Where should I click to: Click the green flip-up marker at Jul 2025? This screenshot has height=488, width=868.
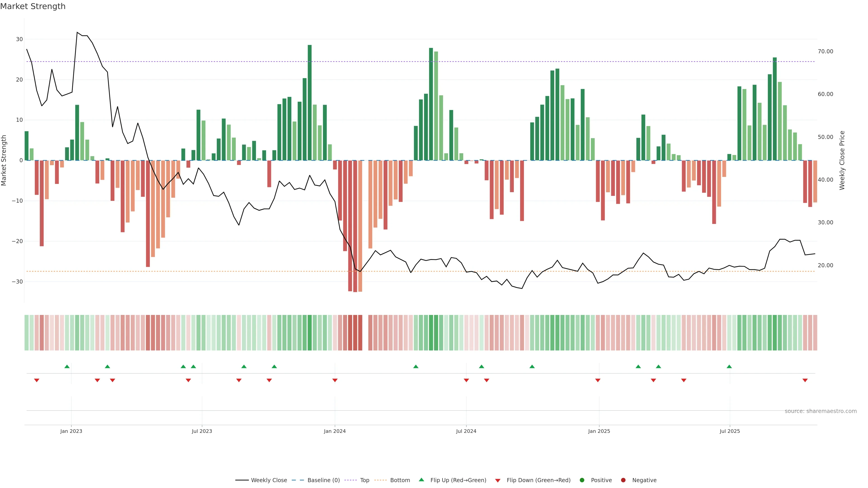tap(729, 366)
